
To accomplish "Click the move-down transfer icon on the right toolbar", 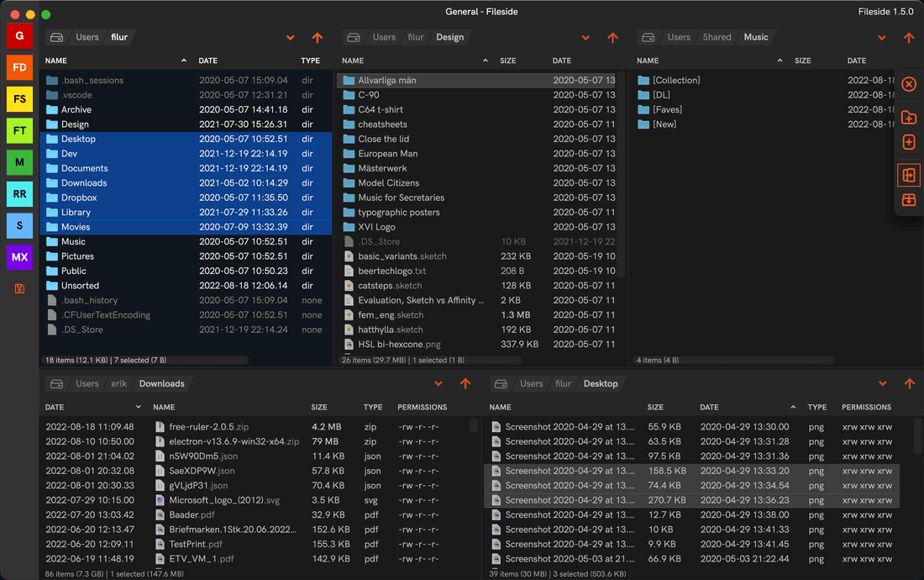I will click(x=909, y=200).
